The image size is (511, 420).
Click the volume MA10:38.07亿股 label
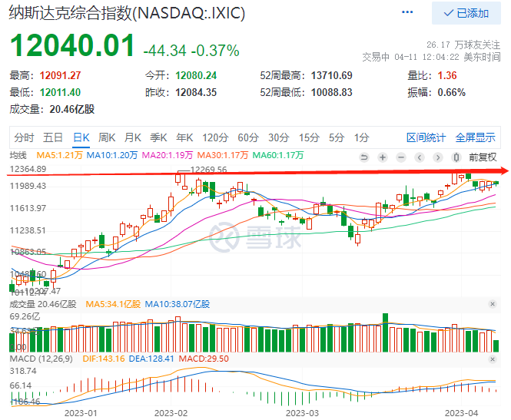pos(178,304)
